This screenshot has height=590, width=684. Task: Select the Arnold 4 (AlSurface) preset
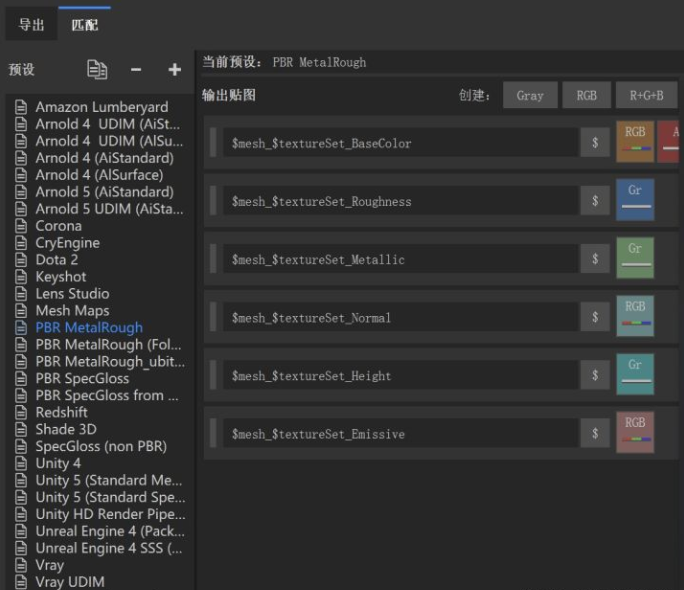99,175
